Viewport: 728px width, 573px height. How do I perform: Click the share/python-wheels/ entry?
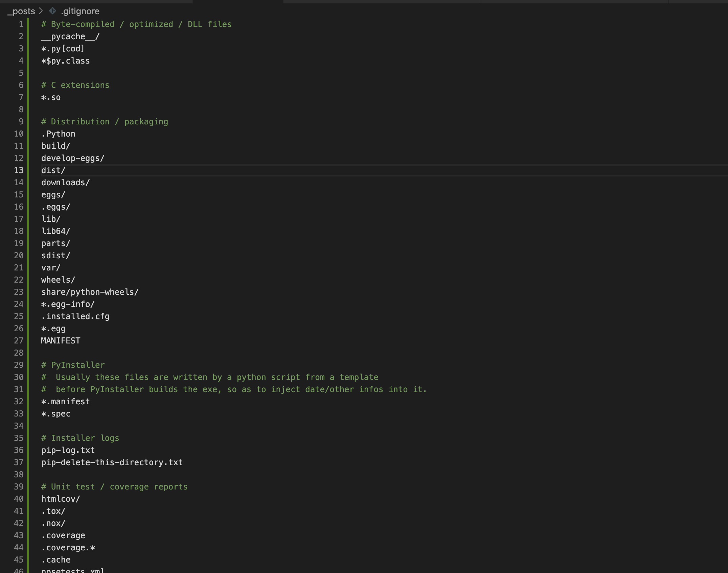[90, 292]
